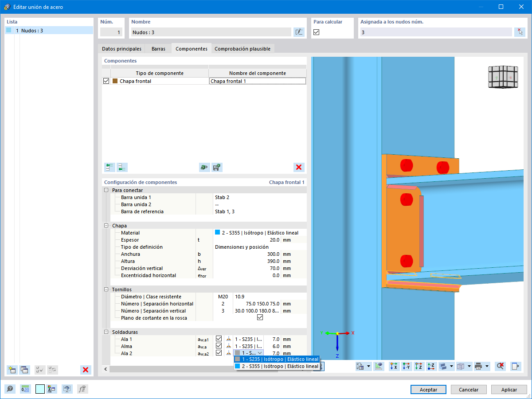Viewport: 532px width, 399px height.
Task: Collapse the Para conectar section
Action: click(106, 190)
